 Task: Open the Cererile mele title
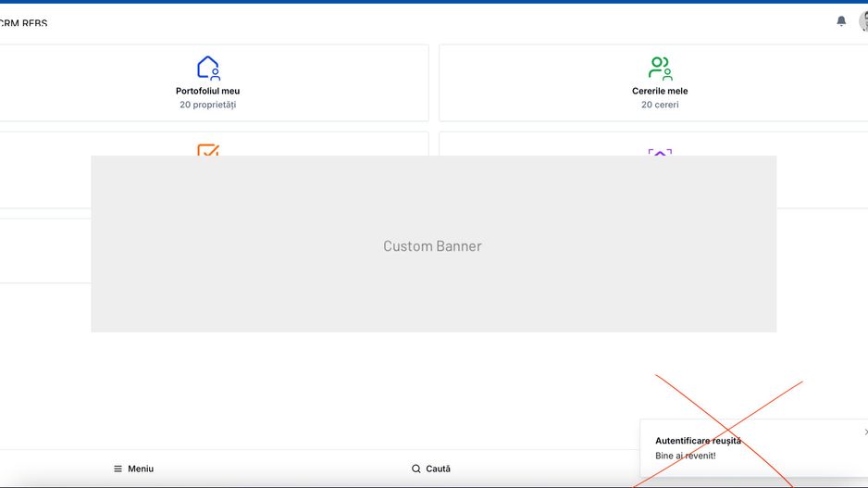coord(660,91)
